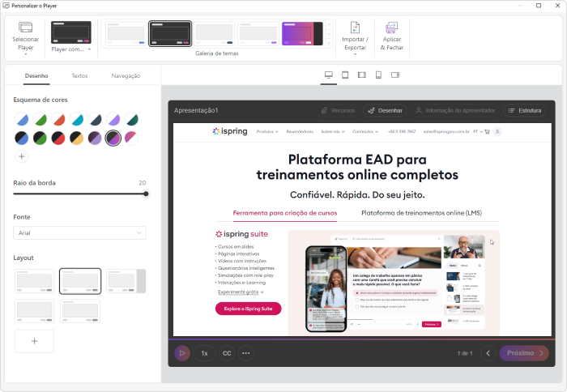Click Explore o iSpring Suite button in slide
This screenshot has width=567, height=392.
[248, 309]
